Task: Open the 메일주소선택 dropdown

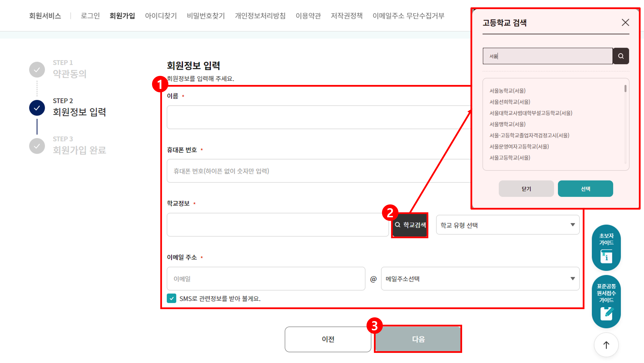Action: [x=480, y=279]
